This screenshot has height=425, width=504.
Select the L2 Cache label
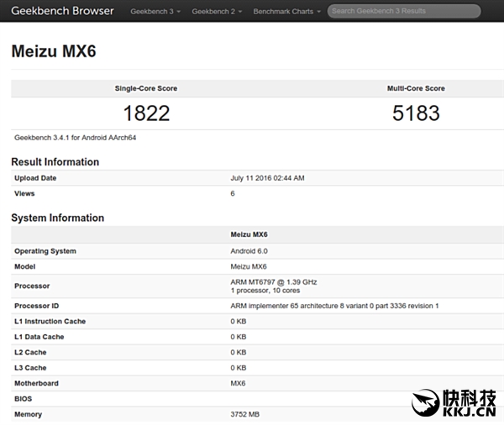click(30, 352)
